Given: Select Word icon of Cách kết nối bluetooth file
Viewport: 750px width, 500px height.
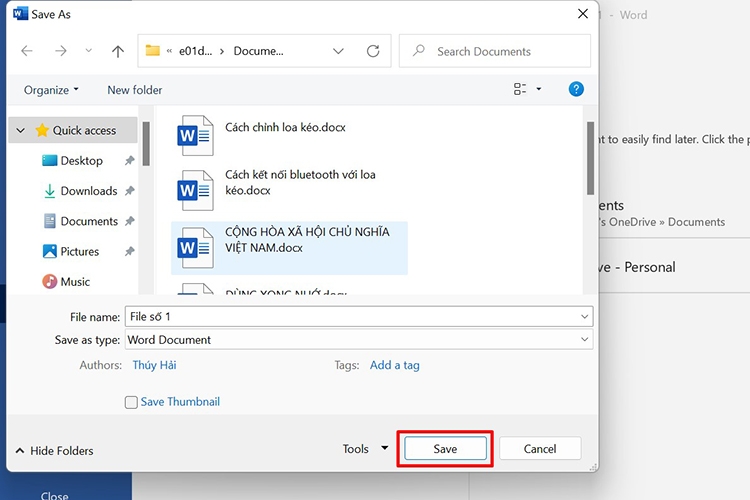Looking at the screenshot, I should (x=195, y=190).
